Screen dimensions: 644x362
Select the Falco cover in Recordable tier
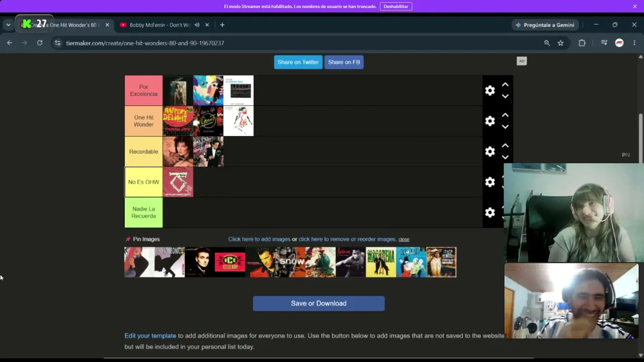point(208,151)
